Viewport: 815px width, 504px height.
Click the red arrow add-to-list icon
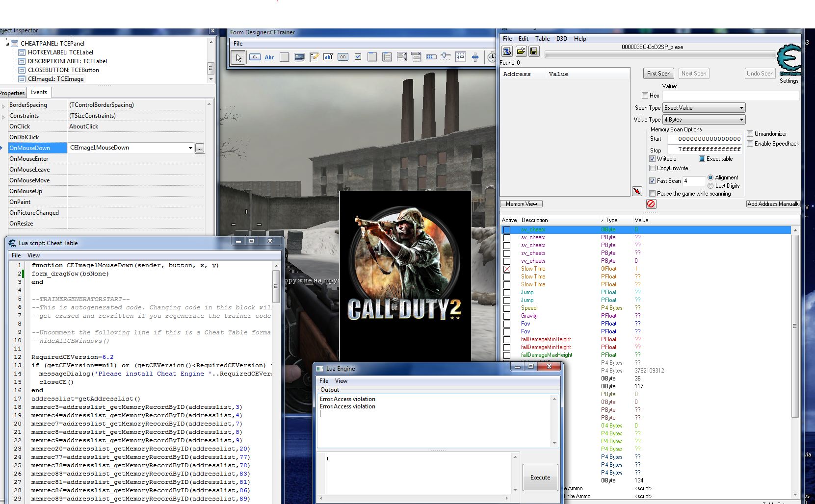[x=637, y=191]
